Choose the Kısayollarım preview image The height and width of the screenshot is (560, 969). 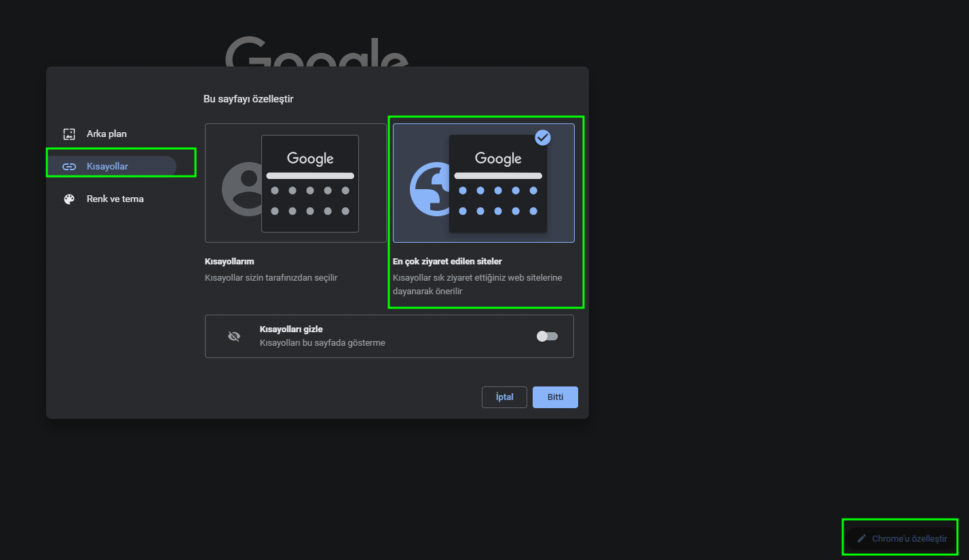coord(296,183)
